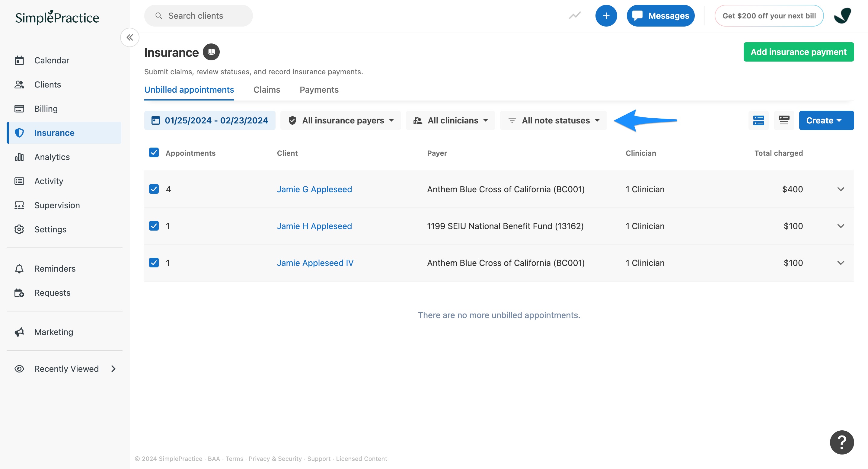Click the SimplePractice logo
The height and width of the screenshot is (469, 868).
(57, 17)
